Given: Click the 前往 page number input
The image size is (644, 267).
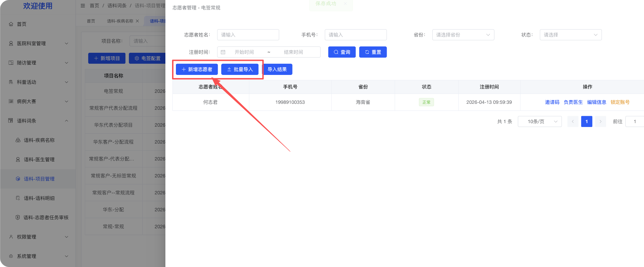Looking at the screenshot, I should (x=635, y=122).
